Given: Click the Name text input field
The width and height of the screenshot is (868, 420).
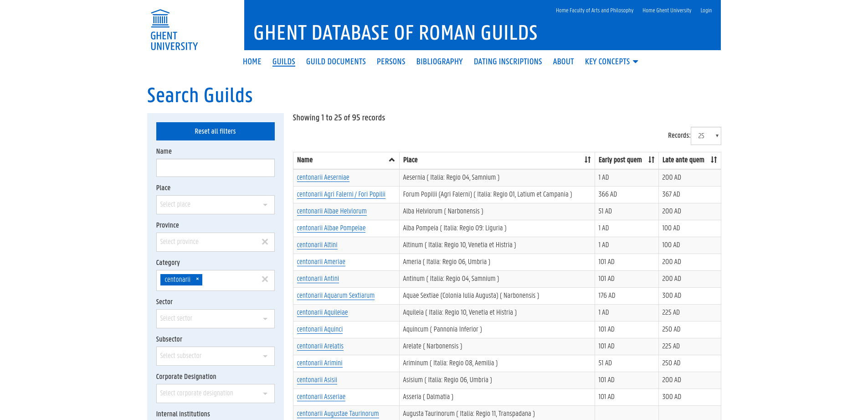Looking at the screenshot, I should [216, 168].
